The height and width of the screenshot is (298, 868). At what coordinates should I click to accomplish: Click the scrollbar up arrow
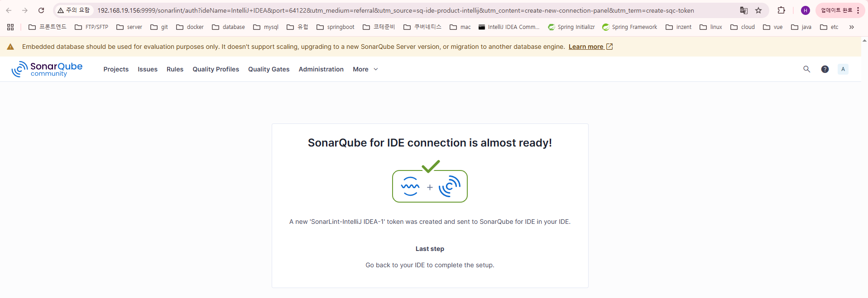click(864, 41)
